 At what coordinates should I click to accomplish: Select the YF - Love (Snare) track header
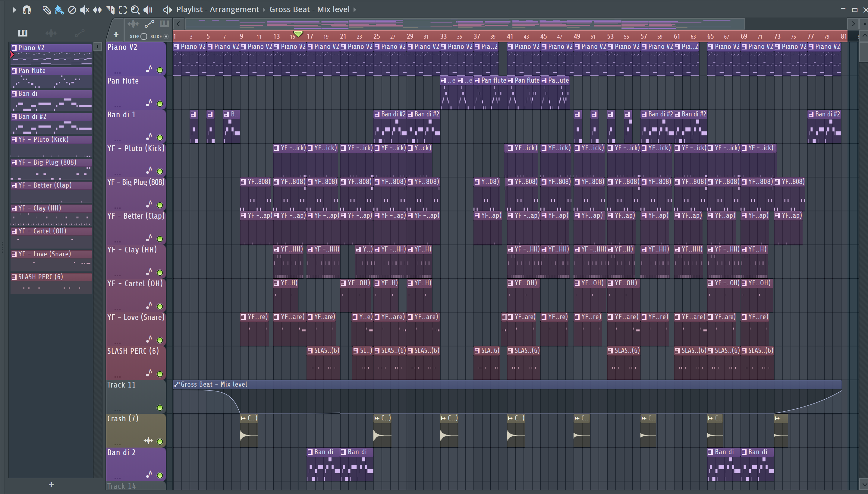(136, 329)
